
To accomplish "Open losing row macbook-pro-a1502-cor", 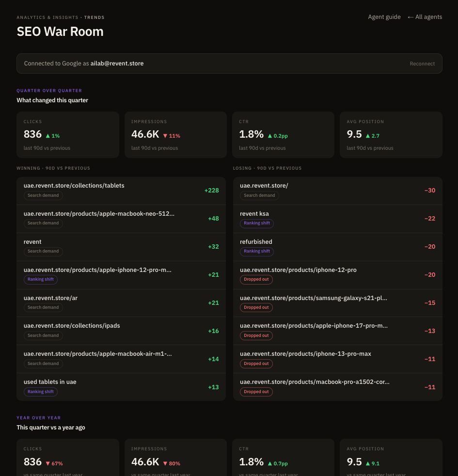I will pyautogui.click(x=337, y=387).
